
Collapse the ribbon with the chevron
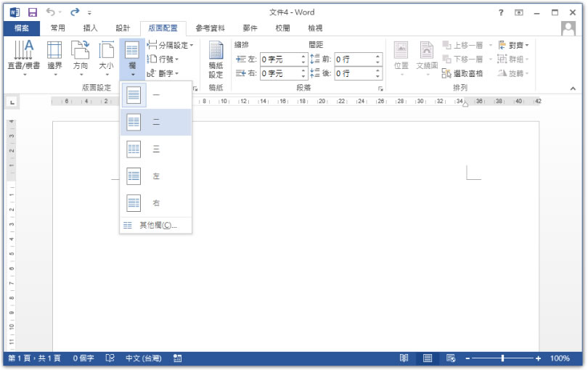tap(573, 89)
